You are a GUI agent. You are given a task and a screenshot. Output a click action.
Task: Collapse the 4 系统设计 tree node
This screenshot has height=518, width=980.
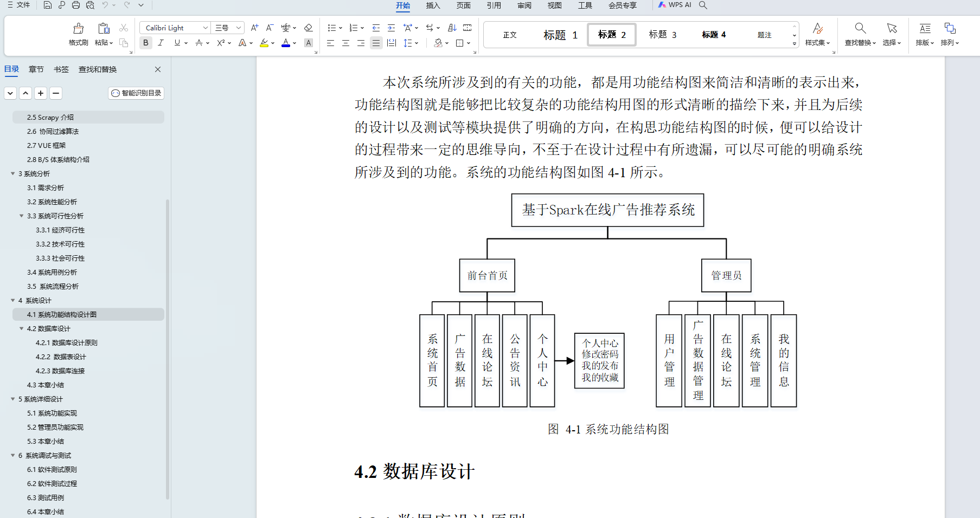click(x=13, y=300)
